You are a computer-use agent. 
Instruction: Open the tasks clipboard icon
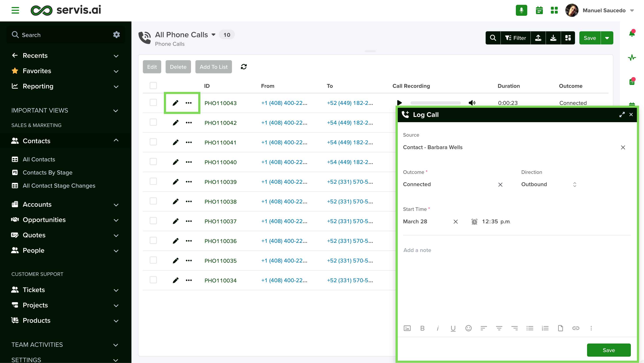tap(632, 81)
